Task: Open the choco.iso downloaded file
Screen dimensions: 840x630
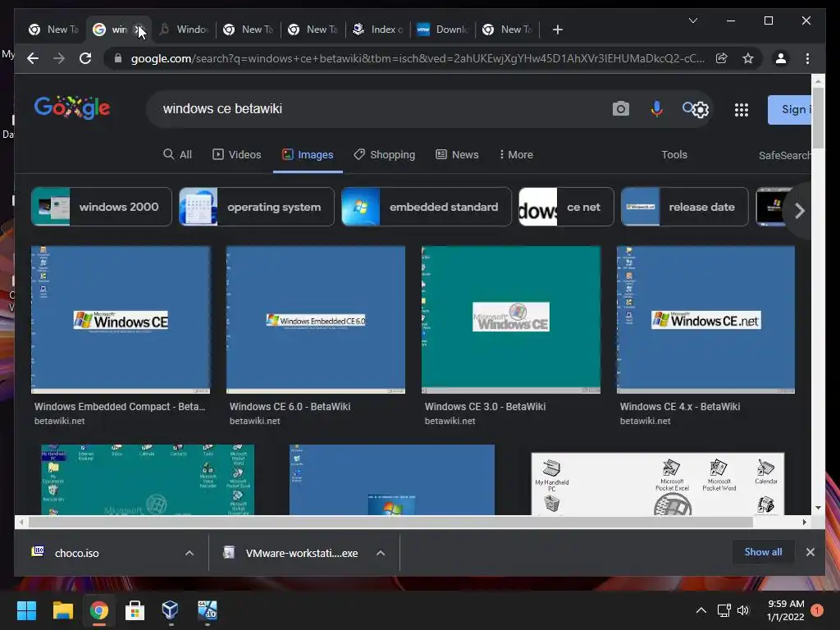Action: click(x=76, y=553)
